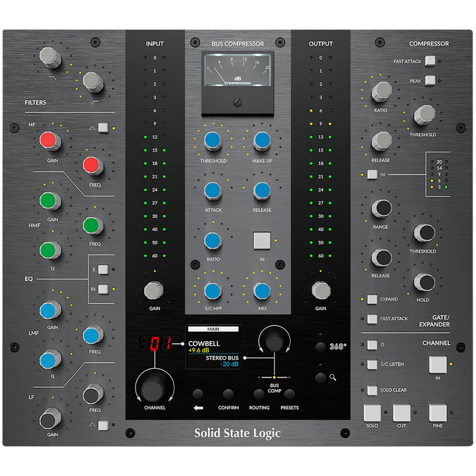The height and width of the screenshot is (476, 476).
Task: Click the HF bell shape button
Action: [104, 127]
